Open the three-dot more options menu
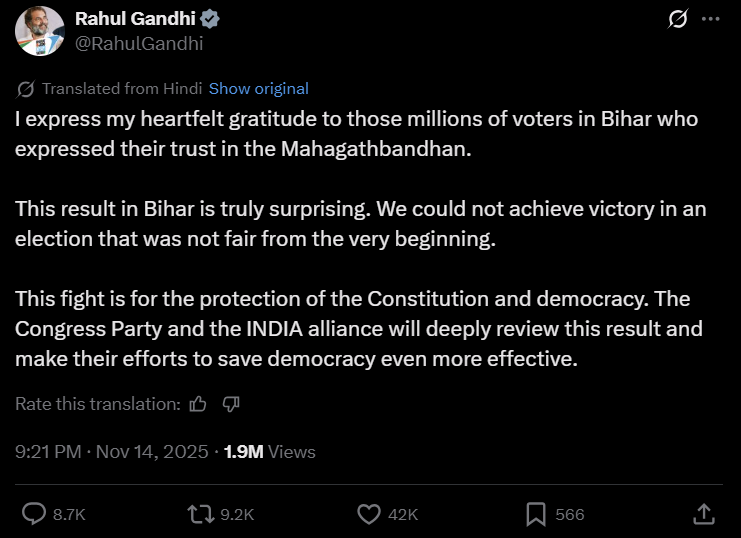Viewport: 741px width, 538px height. [710, 19]
